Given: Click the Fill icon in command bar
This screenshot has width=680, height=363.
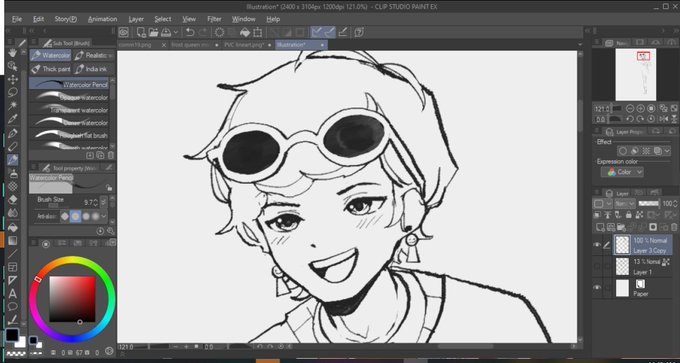Looking at the screenshot, I should pos(245,32).
